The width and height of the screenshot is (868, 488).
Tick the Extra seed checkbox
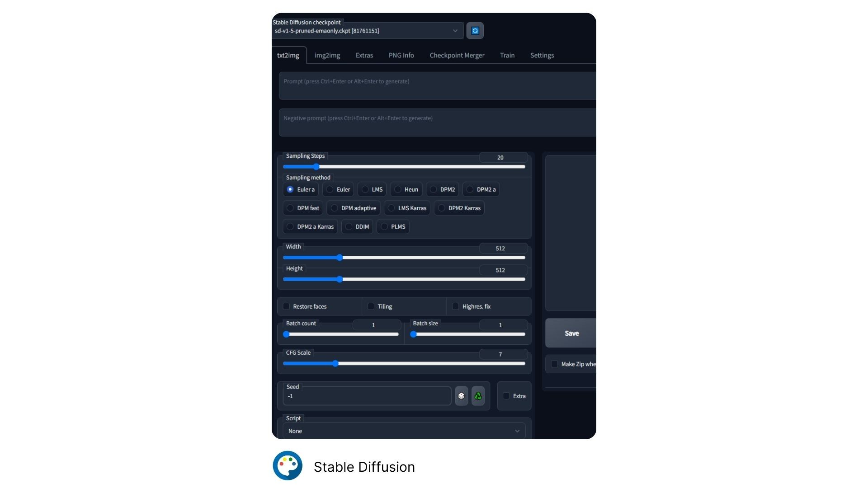(x=506, y=396)
